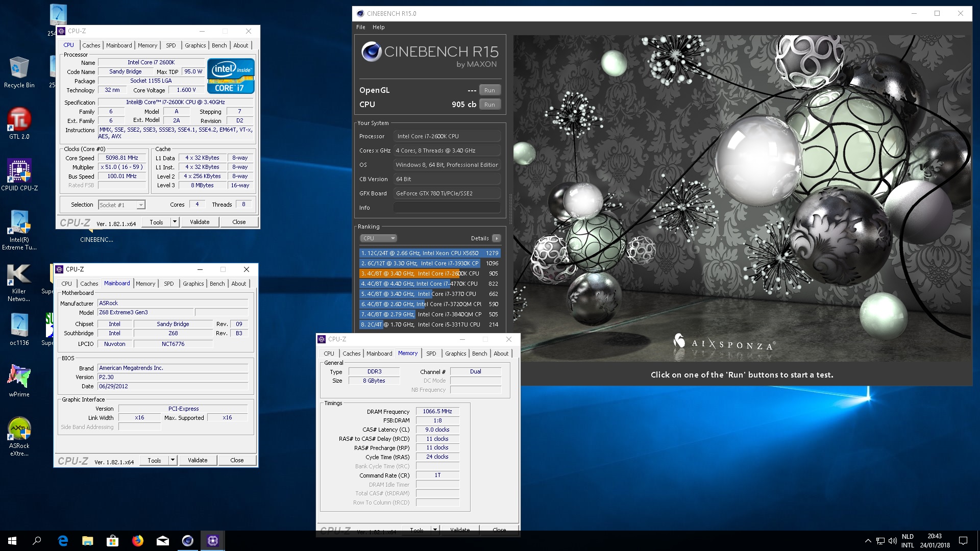The image size is (980, 551).
Task: Open the network status tray icon
Action: (880, 541)
